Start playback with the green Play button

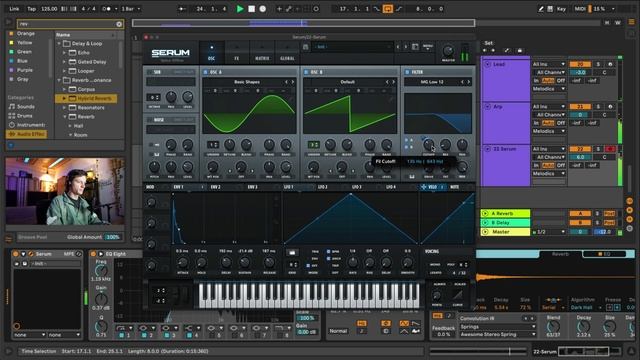(x=240, y=9)
